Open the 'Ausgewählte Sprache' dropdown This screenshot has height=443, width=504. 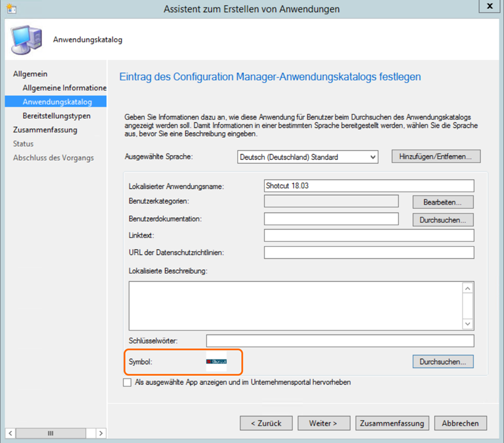click(x=307, y=157)
